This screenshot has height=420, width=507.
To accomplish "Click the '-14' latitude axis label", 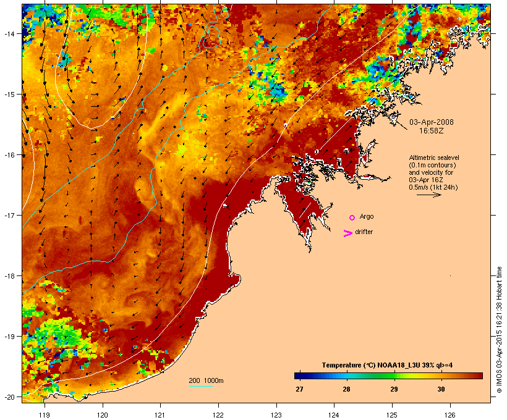I will coord(9,33).
